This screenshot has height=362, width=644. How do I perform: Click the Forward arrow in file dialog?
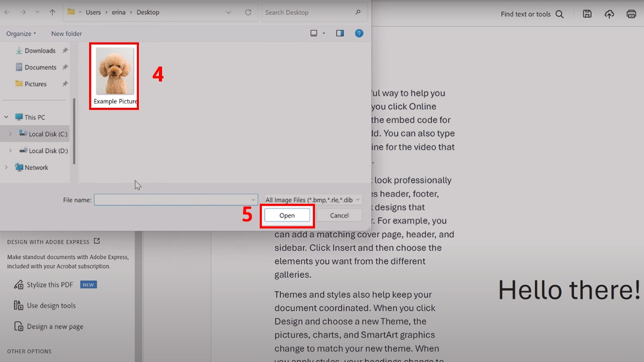[x=23, y=12]
